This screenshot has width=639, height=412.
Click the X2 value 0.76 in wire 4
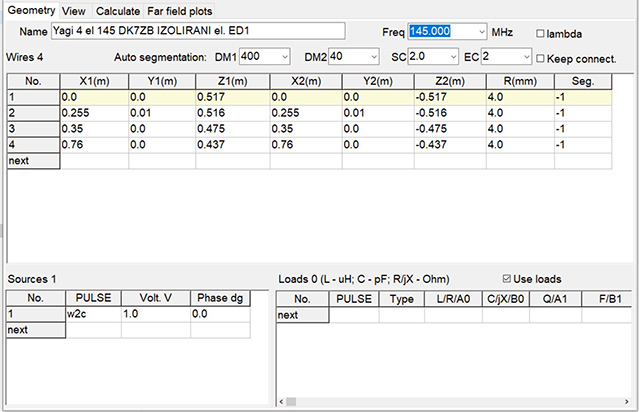click(x=306, y=145)
